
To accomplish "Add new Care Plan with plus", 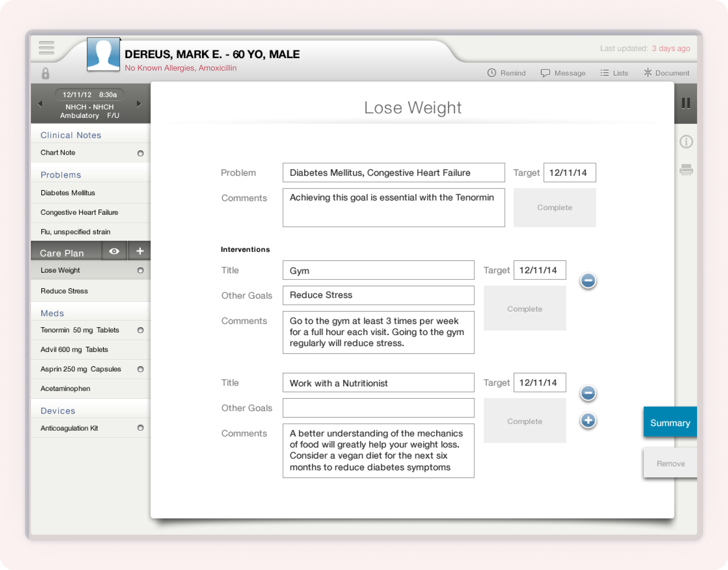I will point(140,251).
